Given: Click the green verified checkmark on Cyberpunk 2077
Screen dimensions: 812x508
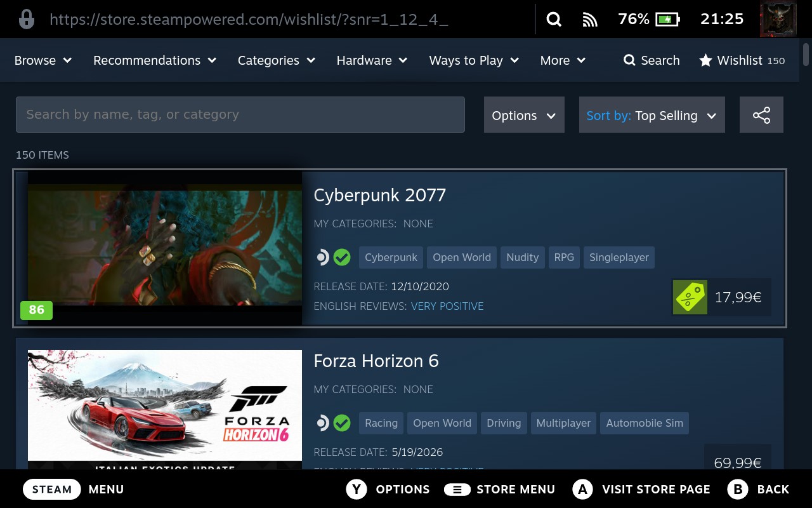Looking at the screenshot, I should pyautogui.click(x=342, y=257).
